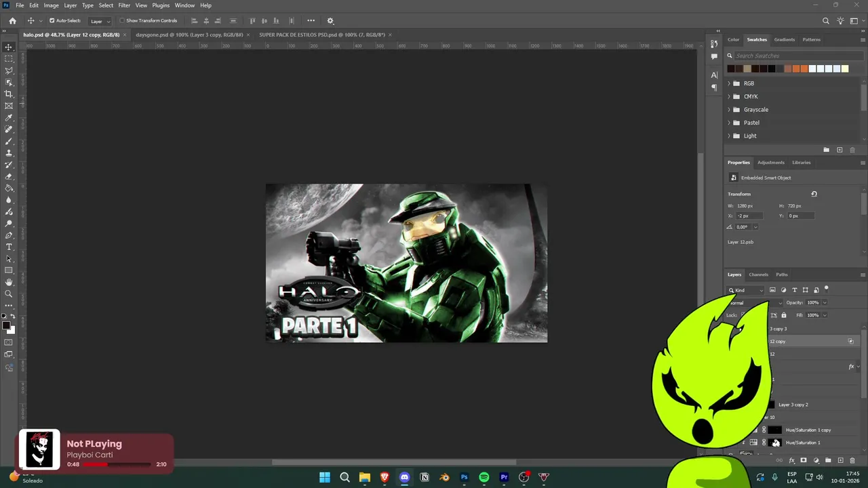The image size is (868, 488).
Task: Select the Hand tool
Action: click(9, 282)
